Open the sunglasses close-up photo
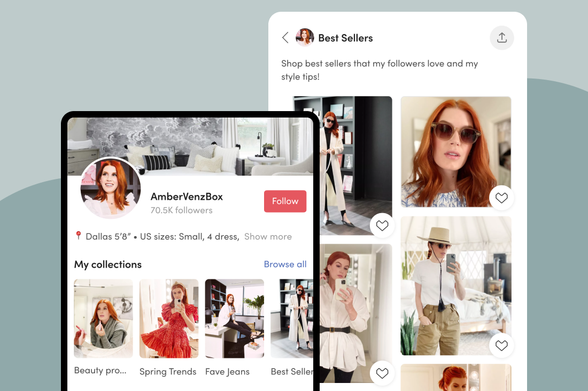The height and width of the screenshot is (391, 588). point(456,152)
